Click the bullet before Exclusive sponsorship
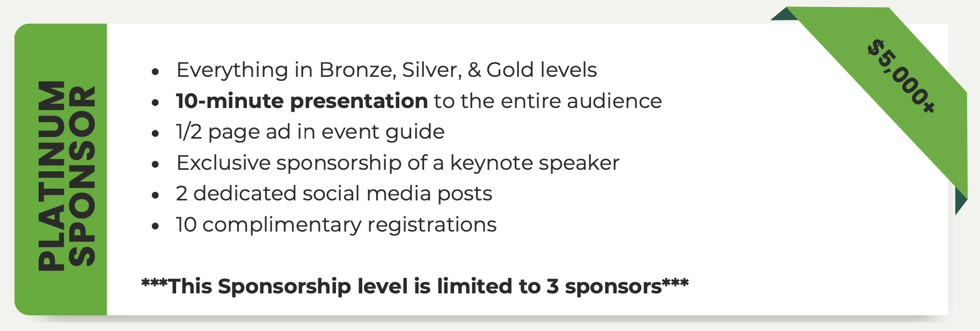Viewport: 980px width, 331px height. click(155, 164)
